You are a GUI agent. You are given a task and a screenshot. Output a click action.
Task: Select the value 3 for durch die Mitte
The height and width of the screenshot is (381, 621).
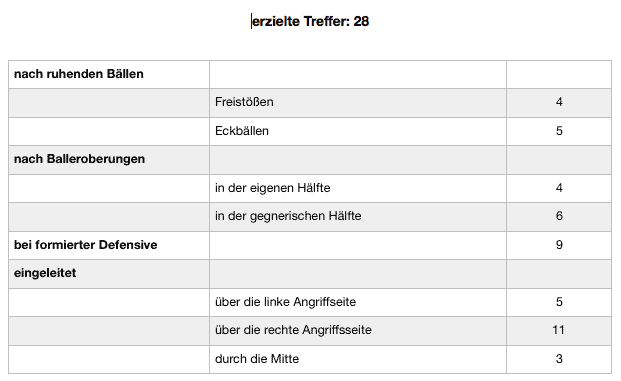(559, 359)
